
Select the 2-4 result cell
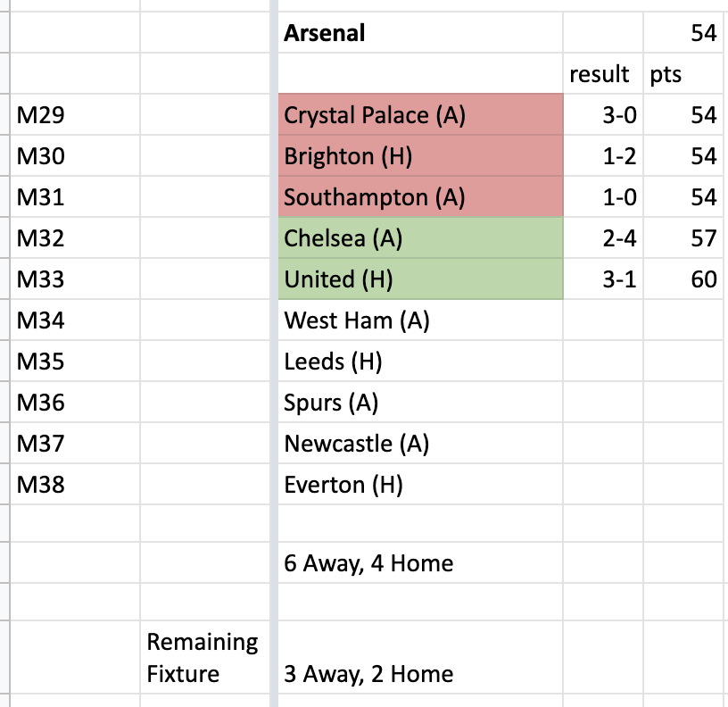(603, 237)
